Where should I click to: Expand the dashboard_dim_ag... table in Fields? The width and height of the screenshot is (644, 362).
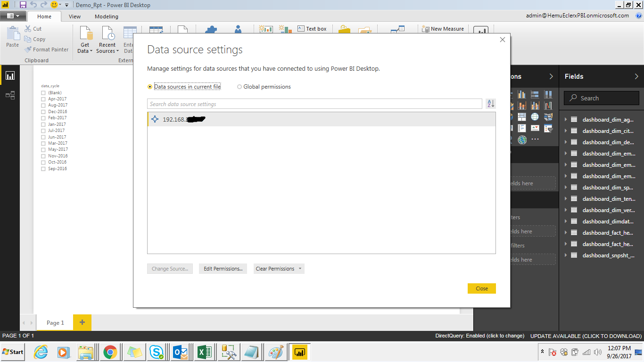click(566, 120)
